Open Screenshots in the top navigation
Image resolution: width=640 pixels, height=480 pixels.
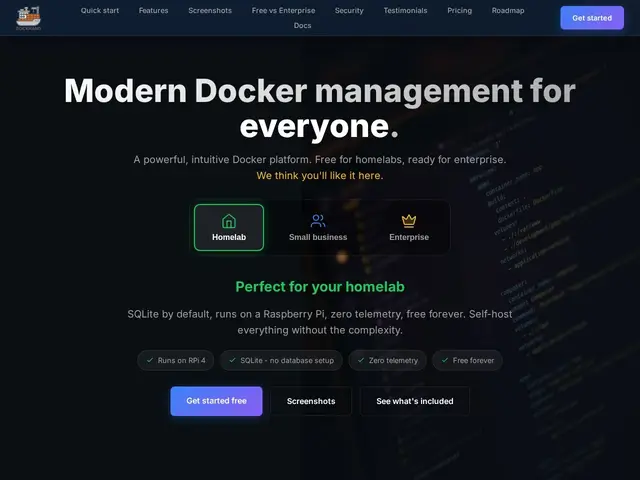tap(210, 11)
